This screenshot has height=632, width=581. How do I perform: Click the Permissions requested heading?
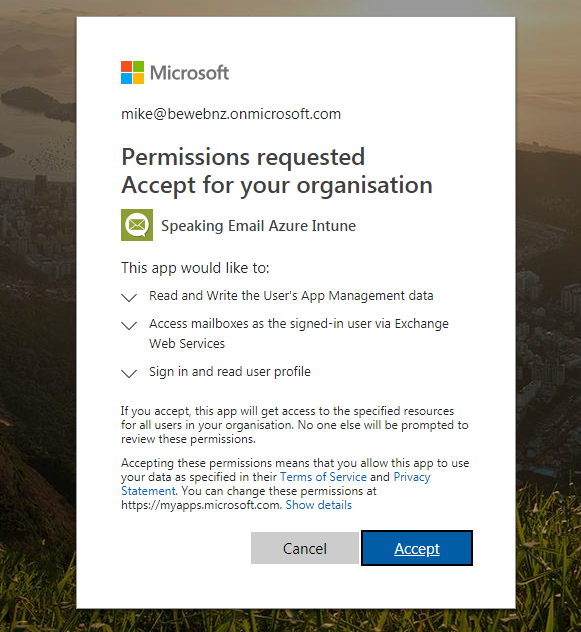coord(243,157)
